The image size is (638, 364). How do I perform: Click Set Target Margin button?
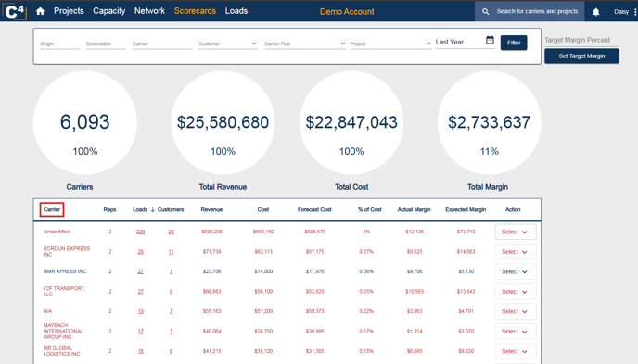581,56
